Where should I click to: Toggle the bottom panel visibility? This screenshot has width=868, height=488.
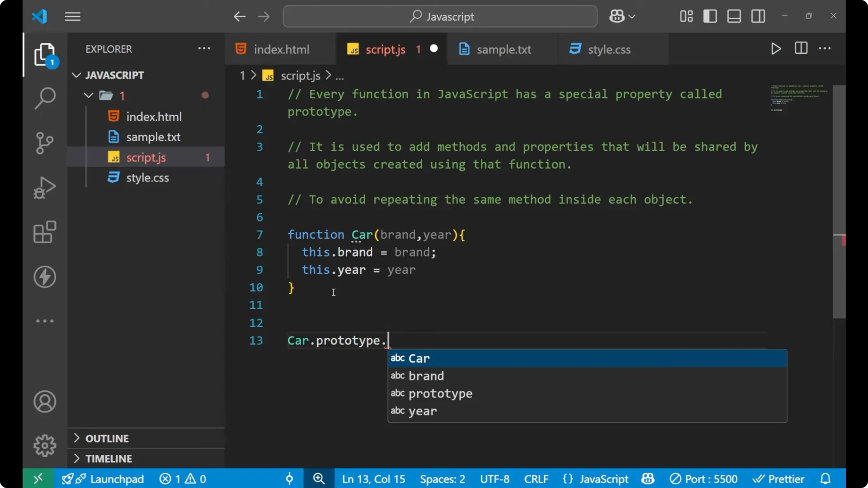click(x=734, y=16)
